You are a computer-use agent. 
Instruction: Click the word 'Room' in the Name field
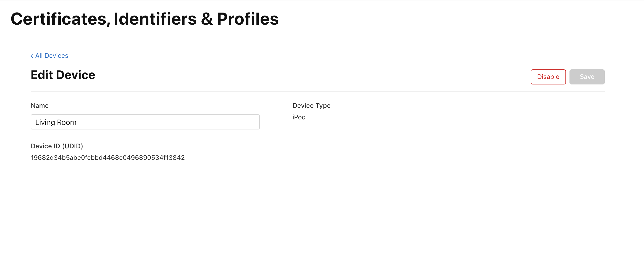pyautogui.click(x=66, y=122)
